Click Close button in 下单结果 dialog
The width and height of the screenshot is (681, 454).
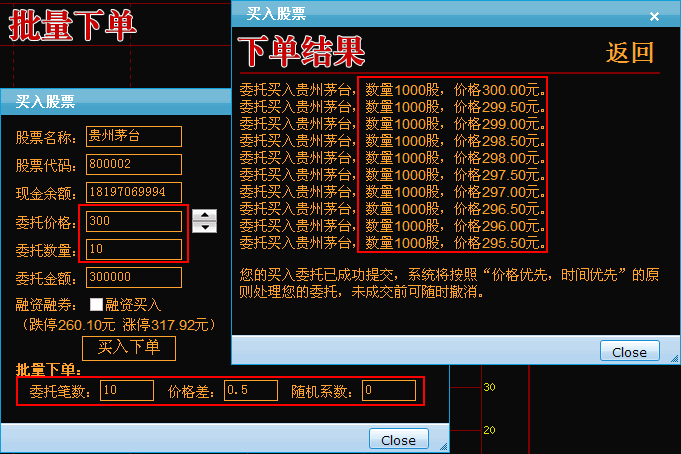(x=629, y=351)
